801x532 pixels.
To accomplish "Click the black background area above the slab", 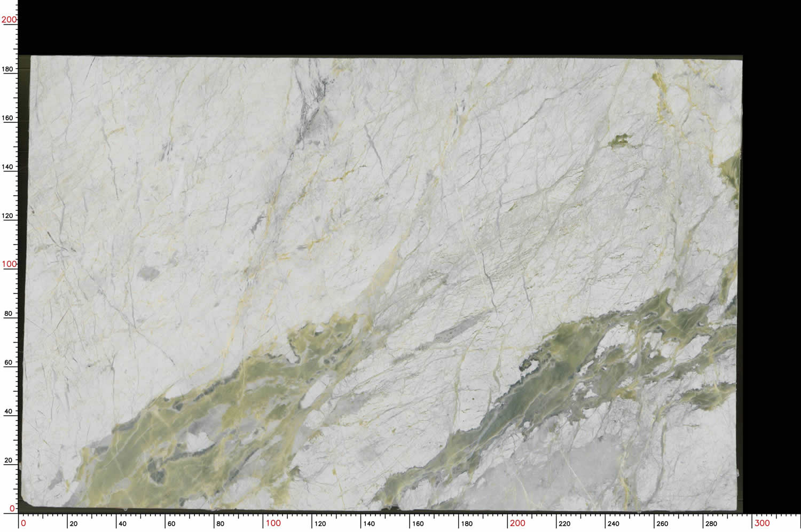I will tap(374, 27).
